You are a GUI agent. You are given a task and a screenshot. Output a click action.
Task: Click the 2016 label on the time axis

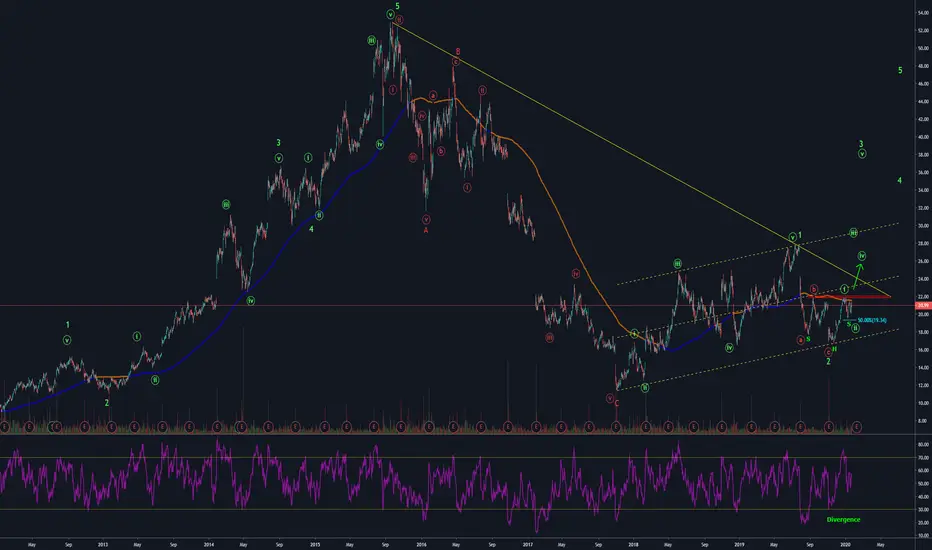[421, 544]
